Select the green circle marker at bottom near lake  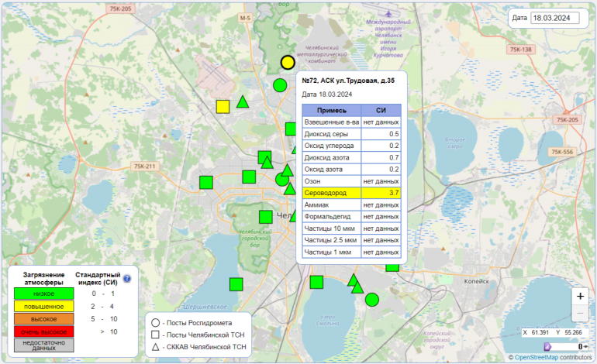(372, 299)
